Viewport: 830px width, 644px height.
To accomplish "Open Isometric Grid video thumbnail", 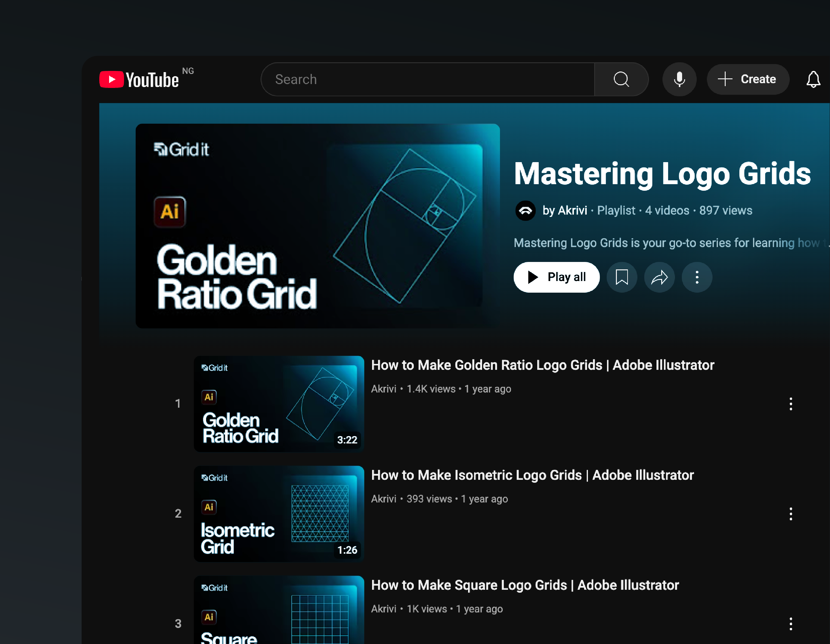I will tap(279, 514).
